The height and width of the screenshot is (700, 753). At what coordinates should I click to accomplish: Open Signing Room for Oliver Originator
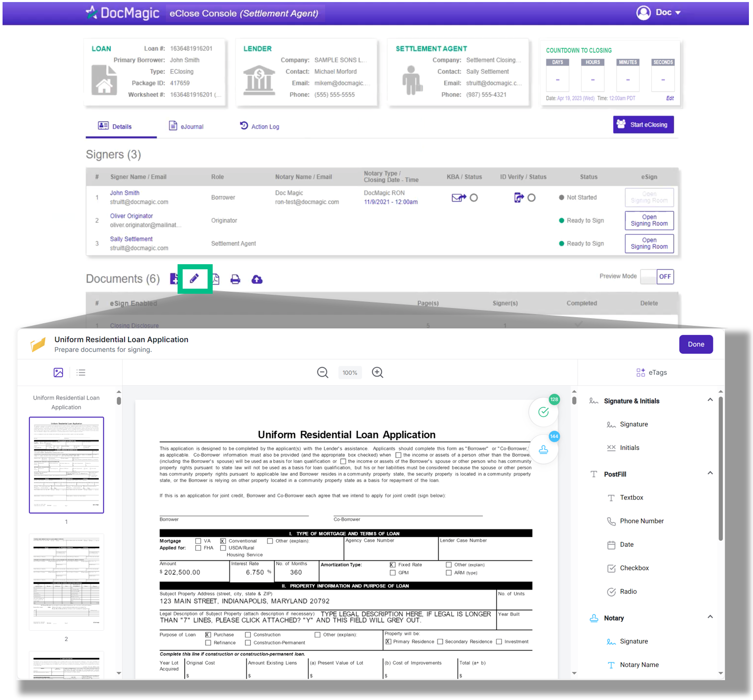649,220
